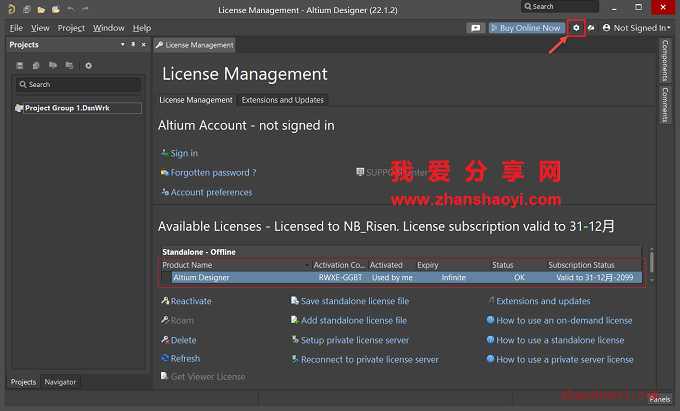Click the Buy Online Now button
The height and width of the screenshot is (411, 680).
pyautogui.click(x=526, y=28)
